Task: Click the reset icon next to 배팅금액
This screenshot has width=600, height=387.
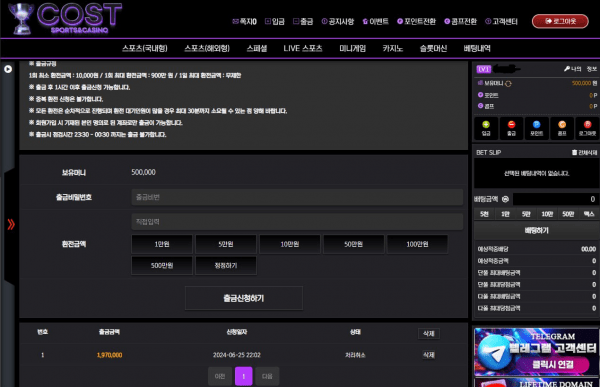Action: (505, 199)
